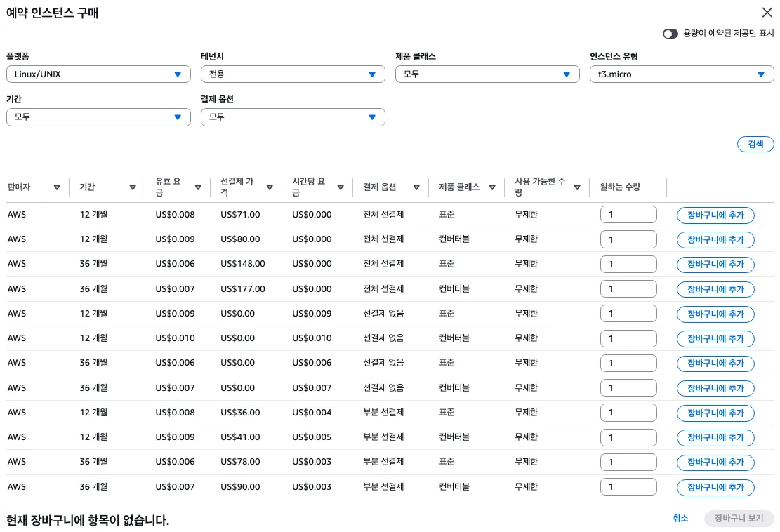Select the US$0.010 effective rate cell

click(x=175, y=338)
